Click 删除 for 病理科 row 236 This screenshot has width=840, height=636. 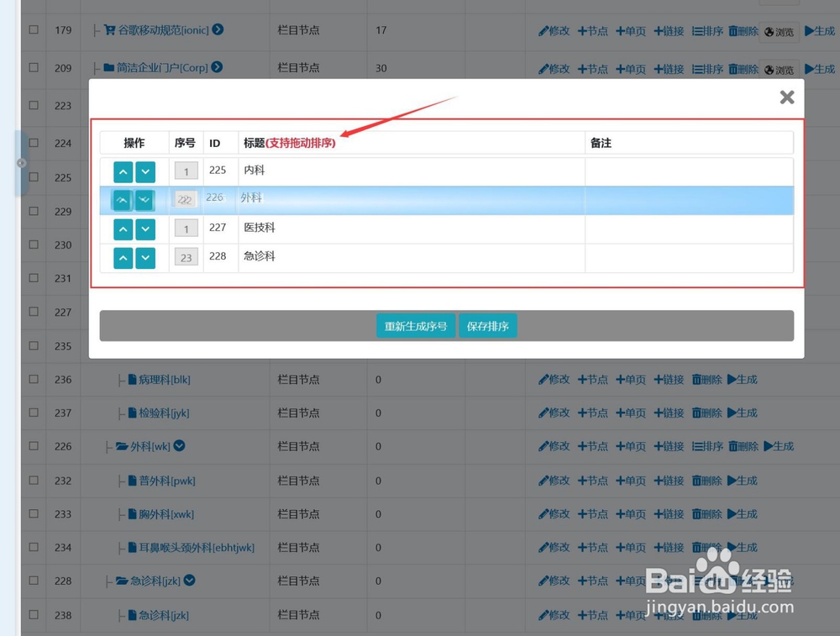[x=706, y=380]
